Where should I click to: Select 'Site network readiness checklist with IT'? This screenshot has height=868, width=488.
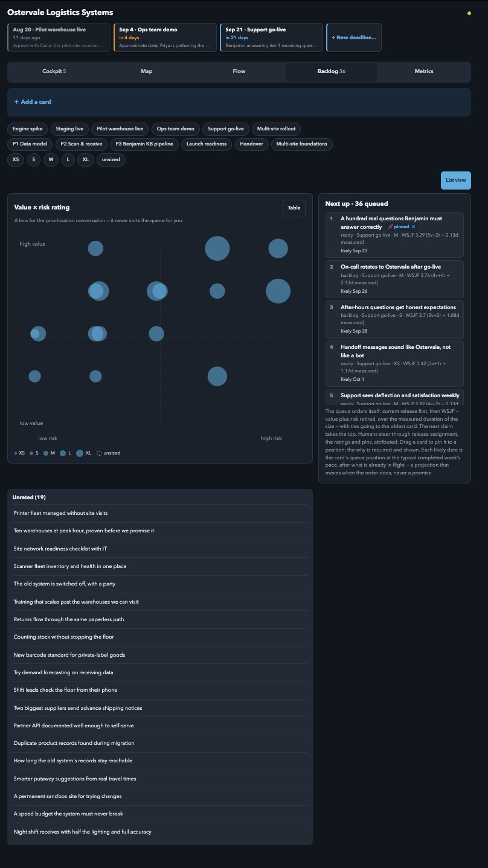(160, 549)
